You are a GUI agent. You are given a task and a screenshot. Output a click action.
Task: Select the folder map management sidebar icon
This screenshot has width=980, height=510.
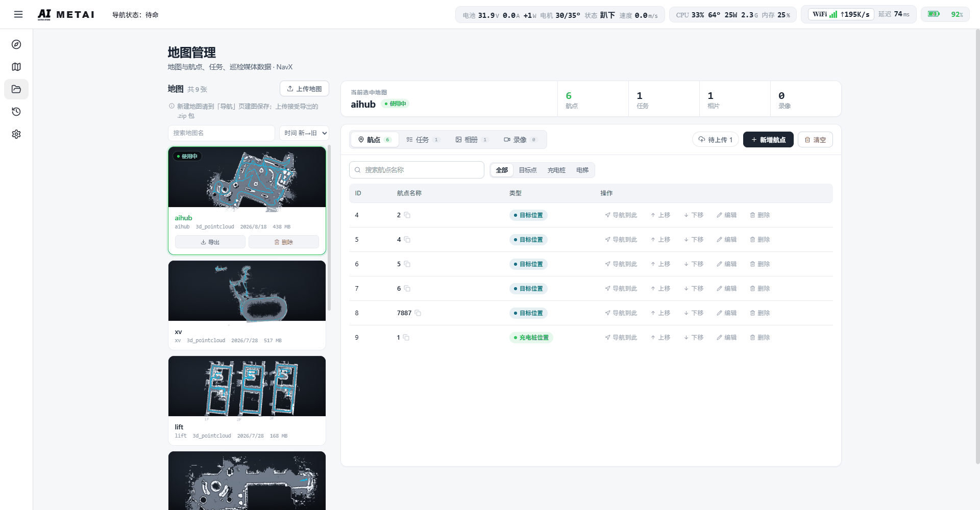coord(16,89)
